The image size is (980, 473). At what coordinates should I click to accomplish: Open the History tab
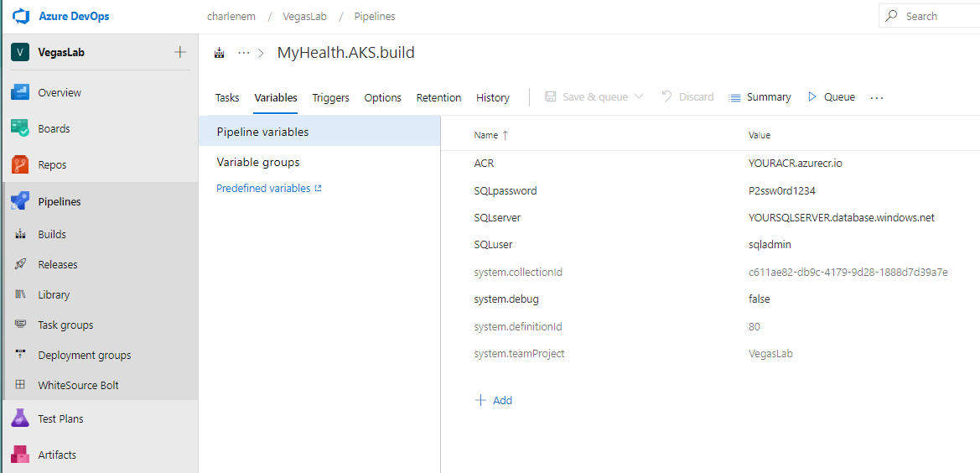[x=492, y=97]
